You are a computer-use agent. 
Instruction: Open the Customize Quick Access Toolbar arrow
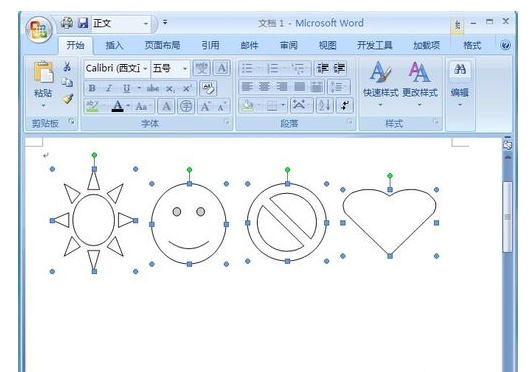click(165, 22)
